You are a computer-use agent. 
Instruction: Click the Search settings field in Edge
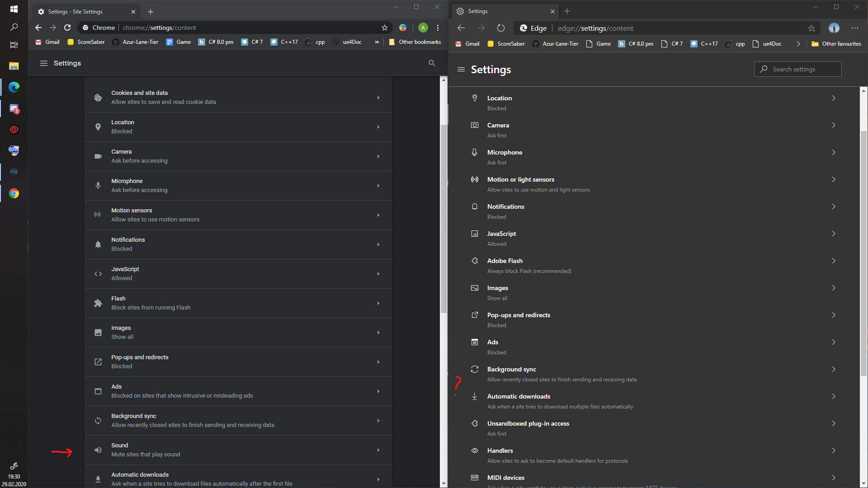pos(797,69)
